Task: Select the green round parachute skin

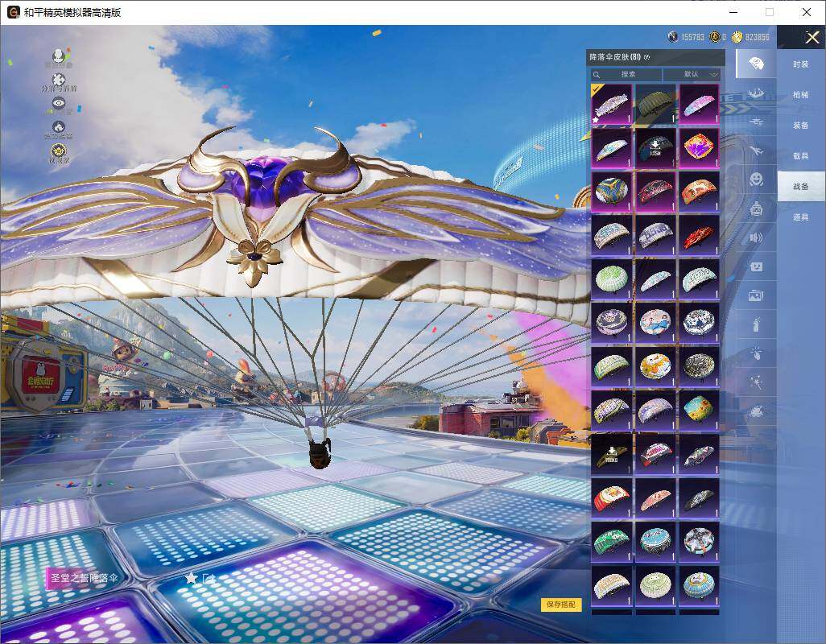Action: [611, 279]
